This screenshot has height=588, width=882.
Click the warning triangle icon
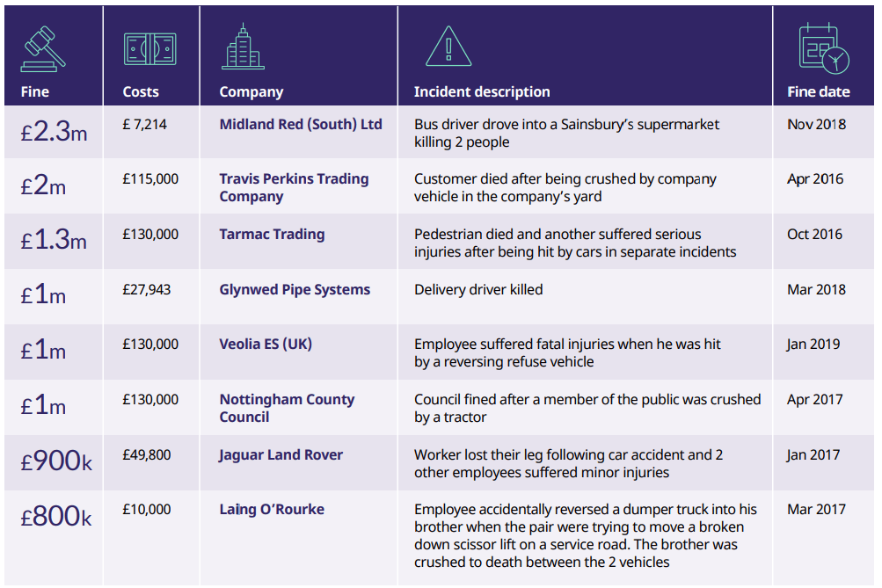point(448,46)
